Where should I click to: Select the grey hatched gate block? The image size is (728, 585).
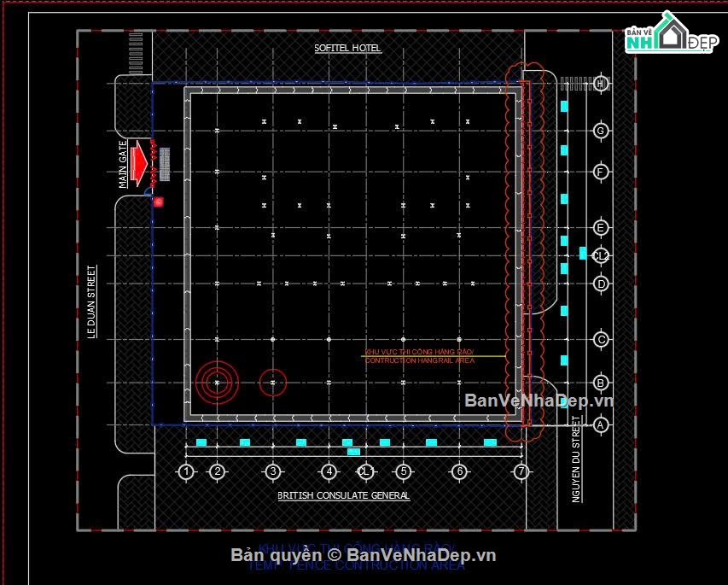pyautogui.click(x=165, y=164)
